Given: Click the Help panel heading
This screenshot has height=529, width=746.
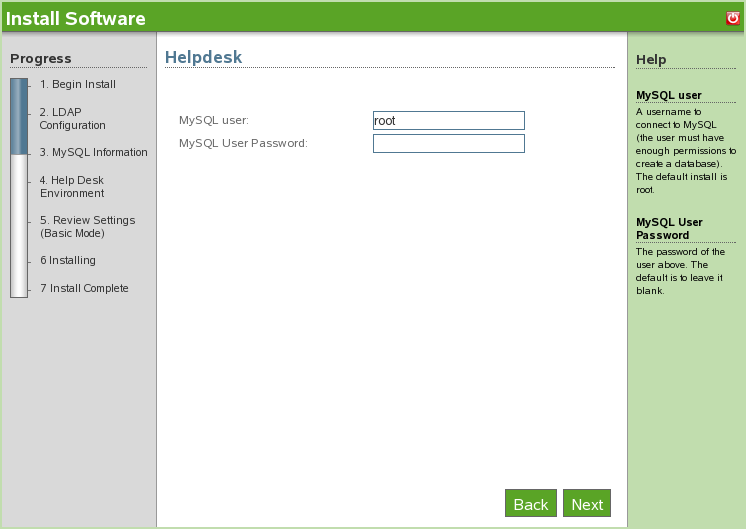Looking at the screenshot, I should click(x=651, y=59).
